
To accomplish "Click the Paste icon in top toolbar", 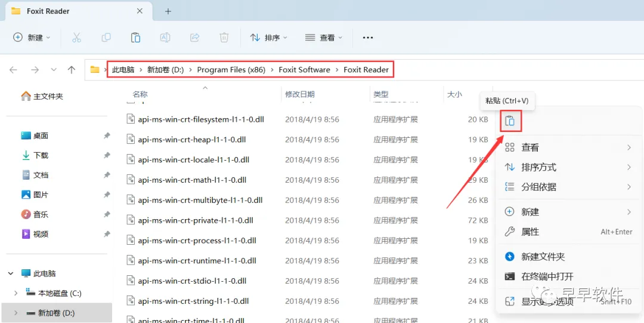I will (135, 38).
